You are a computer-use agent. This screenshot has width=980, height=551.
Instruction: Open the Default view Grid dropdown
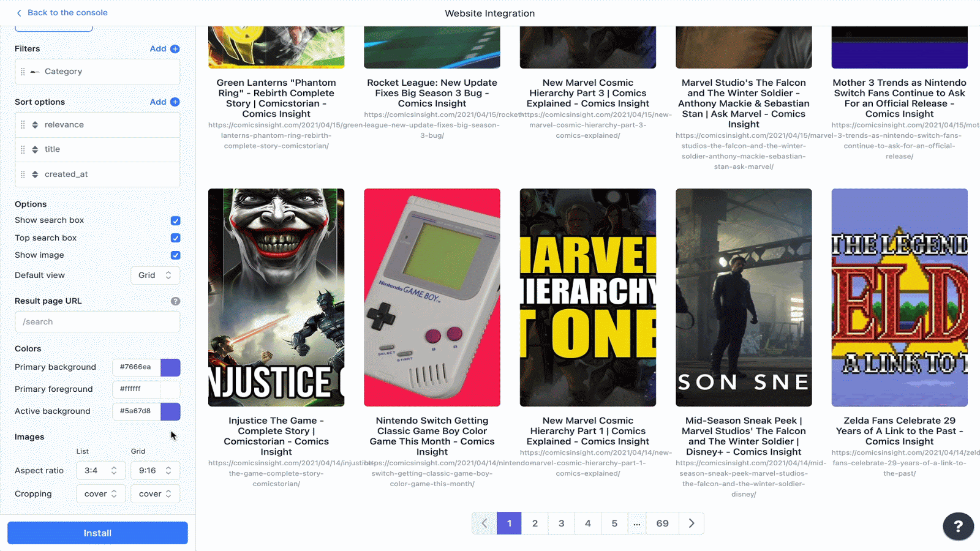(x=156, y=275)
